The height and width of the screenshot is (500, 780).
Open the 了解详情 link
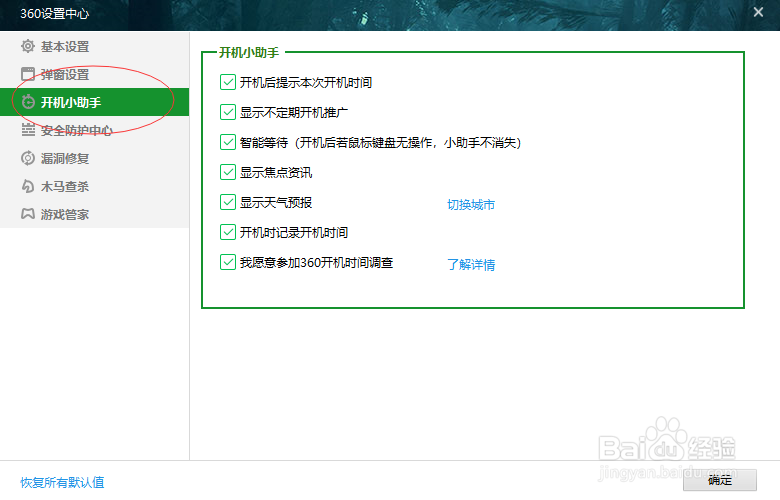click(x=471, y=264)
